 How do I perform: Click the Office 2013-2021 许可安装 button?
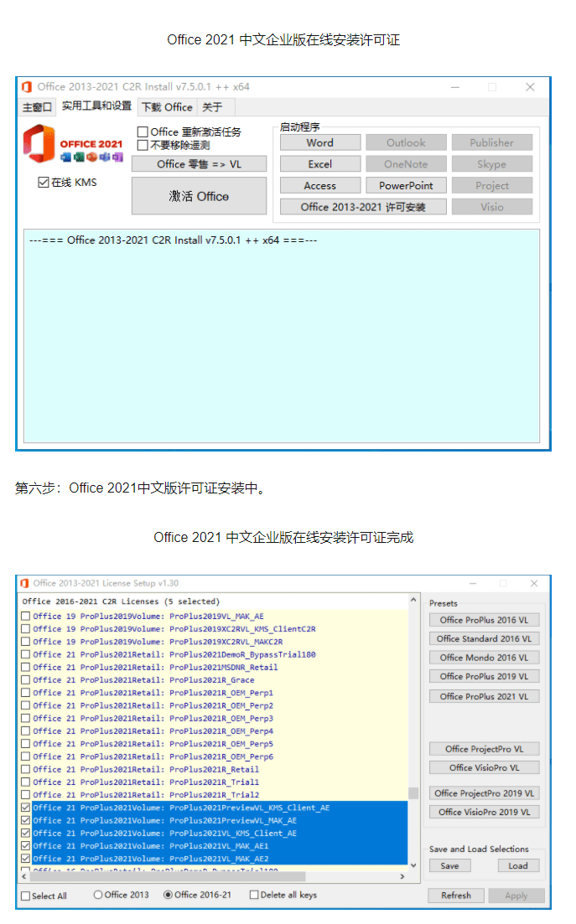363,207
